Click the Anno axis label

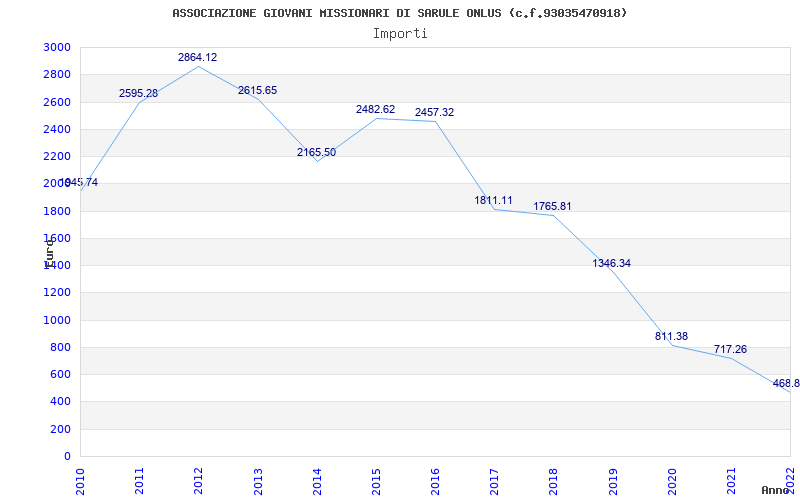tap(775, 491)
